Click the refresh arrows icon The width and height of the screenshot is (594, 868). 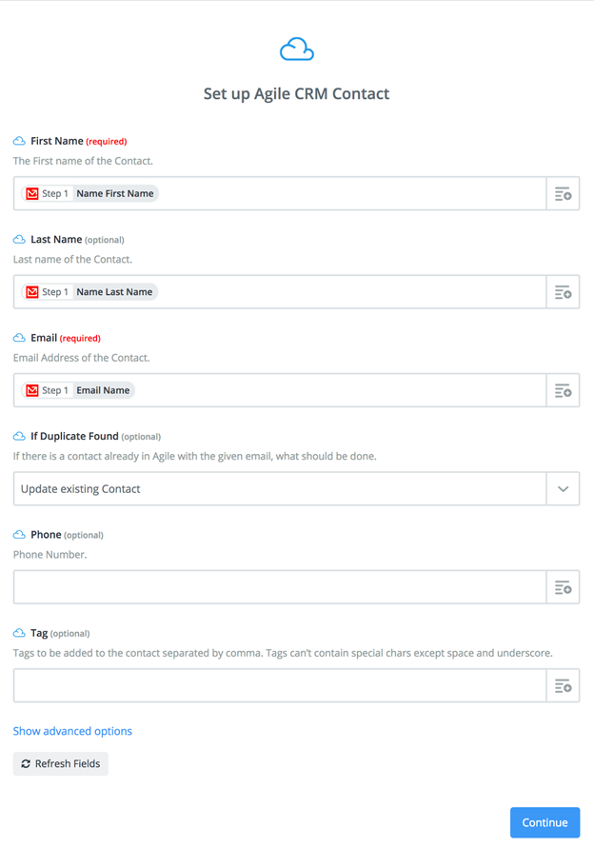coord(26,764)
